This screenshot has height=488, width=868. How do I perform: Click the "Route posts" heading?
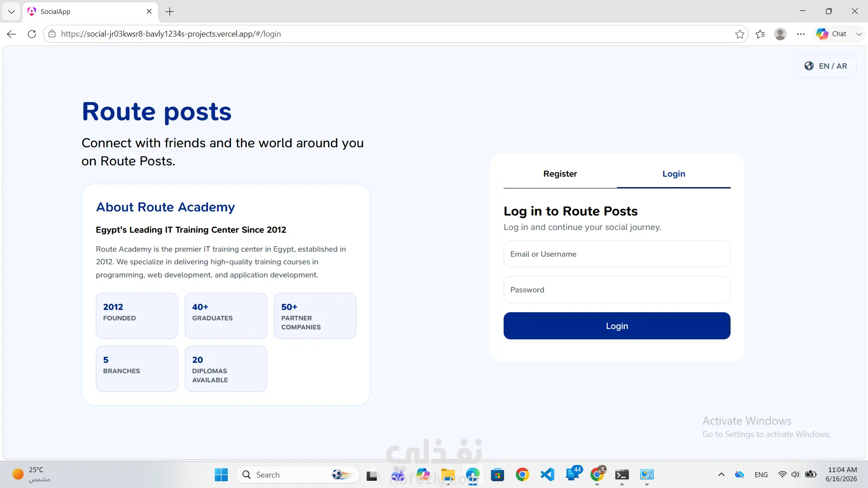point(156,112)
